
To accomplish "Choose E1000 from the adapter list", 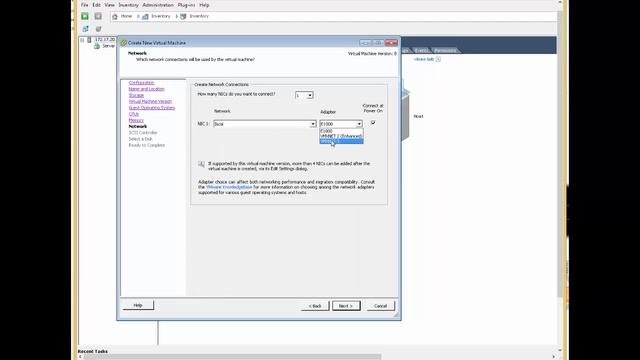I will pyautogui.click(x=341, y=131).
